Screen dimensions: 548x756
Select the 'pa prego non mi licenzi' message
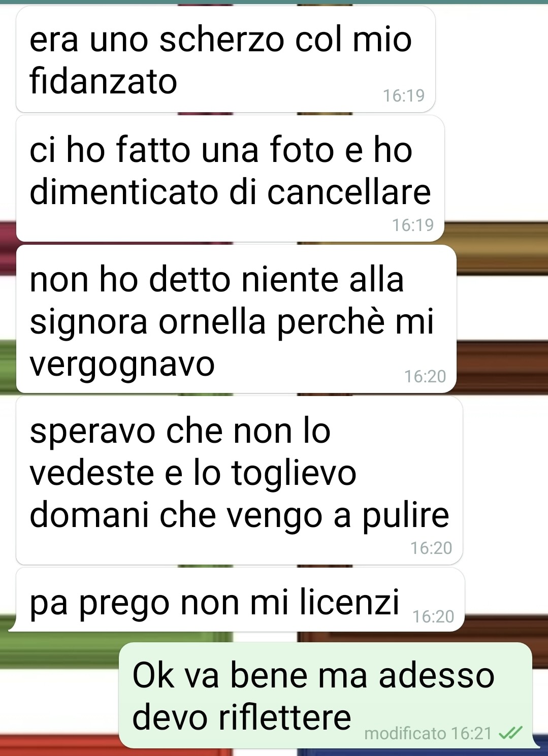pyautogui.click(x=240, y=600)
